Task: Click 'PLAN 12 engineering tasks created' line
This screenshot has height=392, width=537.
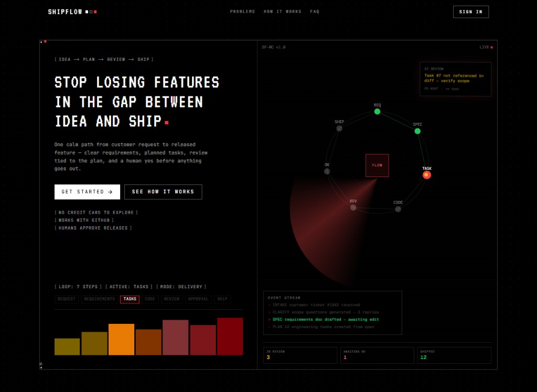Action: (x=321, y=327)
